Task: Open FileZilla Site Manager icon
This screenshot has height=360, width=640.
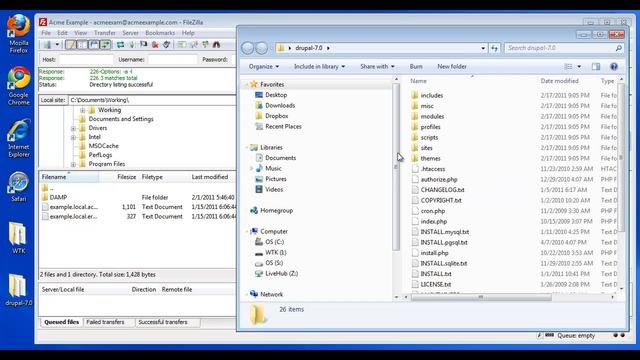Action: [48, 44]
